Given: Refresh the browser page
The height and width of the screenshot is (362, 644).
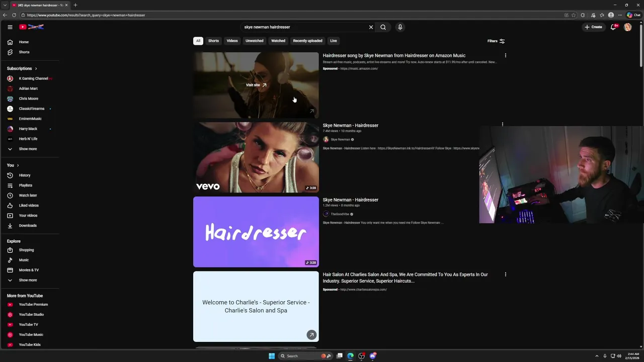Looking at the screenshot, I should pyautogui.click(x=14, y=15).
